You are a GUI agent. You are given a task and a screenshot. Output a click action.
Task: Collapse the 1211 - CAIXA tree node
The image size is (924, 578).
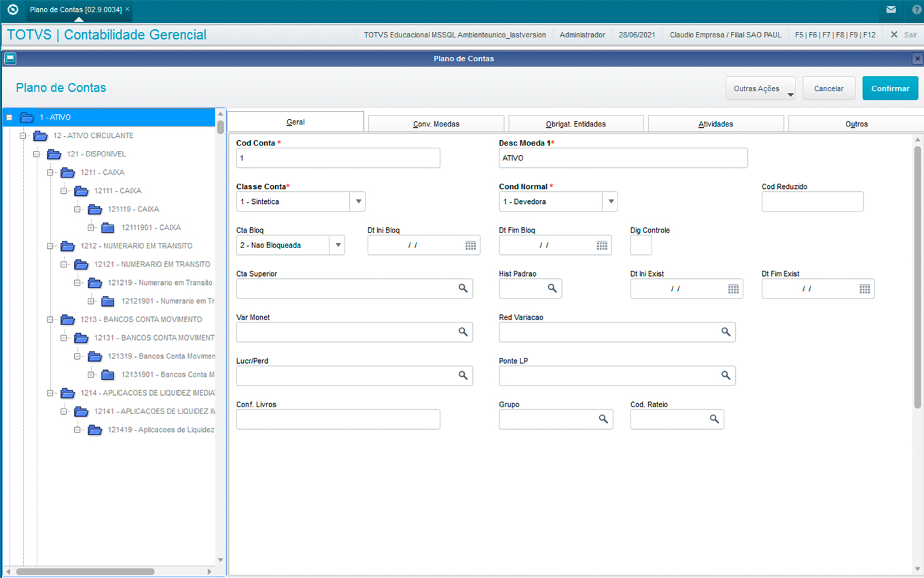pyautogui.click(x=50, y=173)
